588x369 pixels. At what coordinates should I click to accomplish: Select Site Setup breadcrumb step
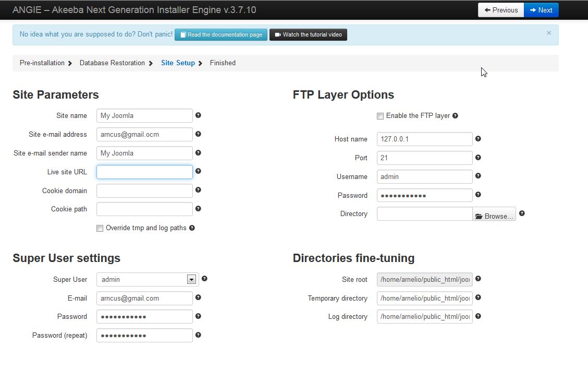[178, 63]
